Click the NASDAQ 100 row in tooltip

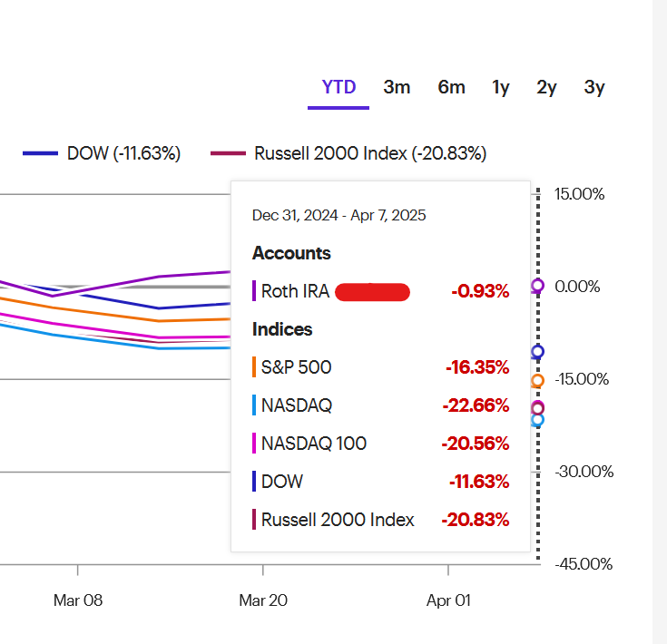pyautogui.click(x=381, y=444)
